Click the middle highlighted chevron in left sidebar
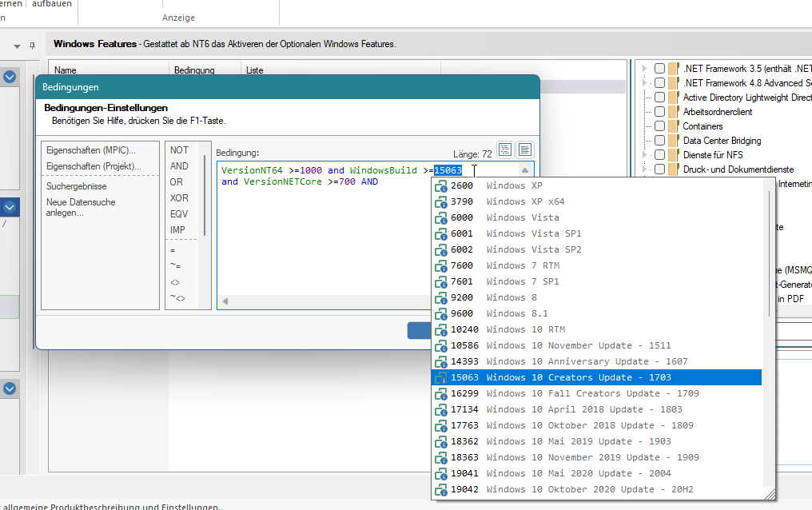This screenshot has width=812, height=510. coord(10,207)
